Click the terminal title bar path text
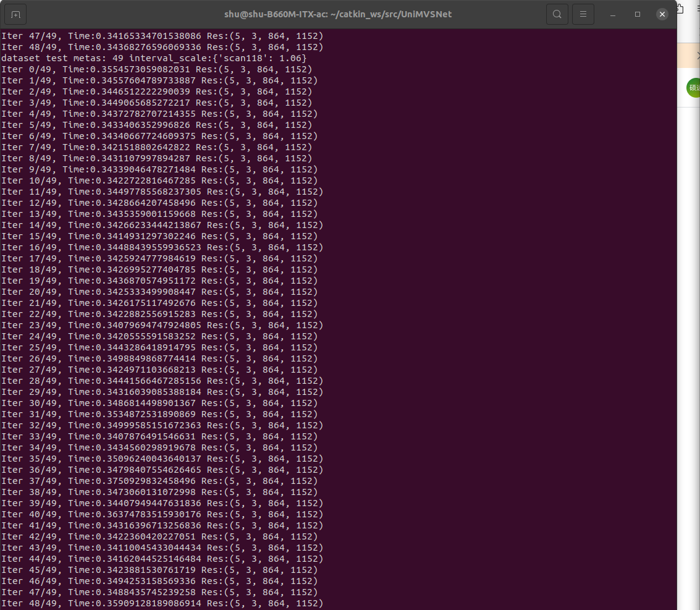700x610 pixels. pyautogui.click(x=338, y=14)
